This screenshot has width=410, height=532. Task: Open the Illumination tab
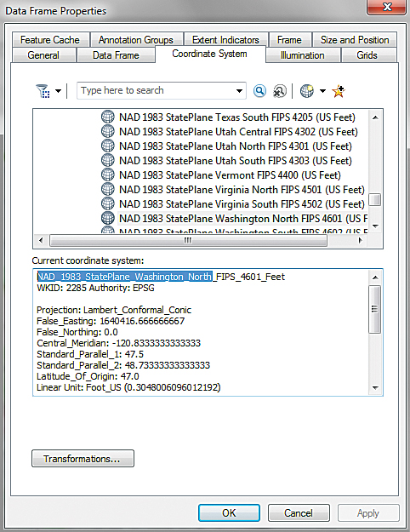coord(302,55)
